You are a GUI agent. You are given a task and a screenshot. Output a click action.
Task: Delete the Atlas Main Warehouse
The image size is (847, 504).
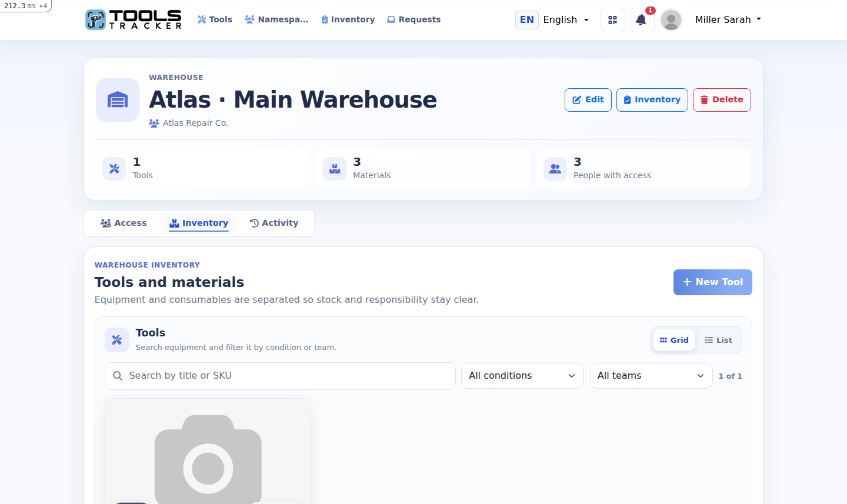722,100
